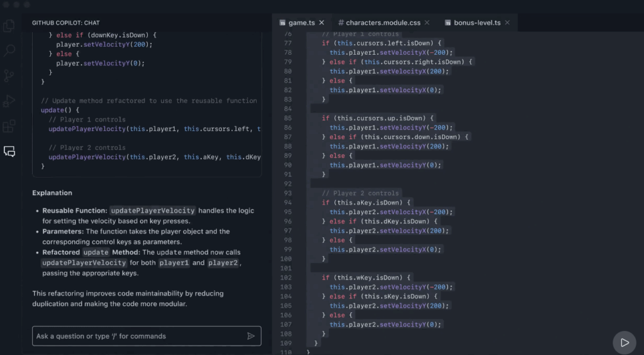The image size is (644, 355).
Task: Click 'this.aKey.isDown' on line 94
Action: 367,203
